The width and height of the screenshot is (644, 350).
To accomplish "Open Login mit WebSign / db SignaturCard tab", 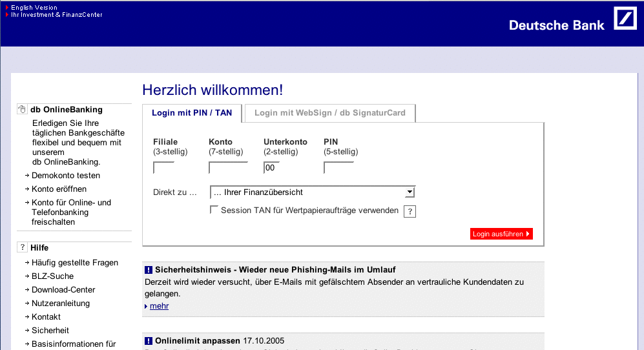I will (329, 113).
